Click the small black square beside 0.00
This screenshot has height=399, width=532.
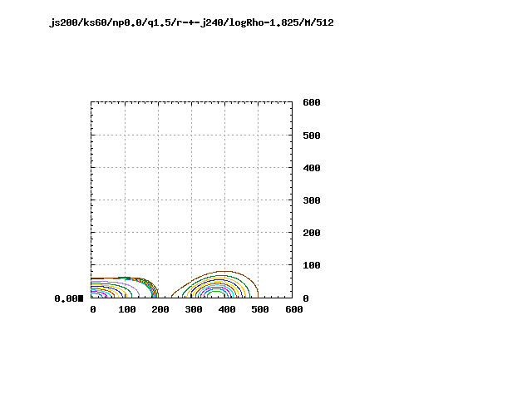point(81,298)
